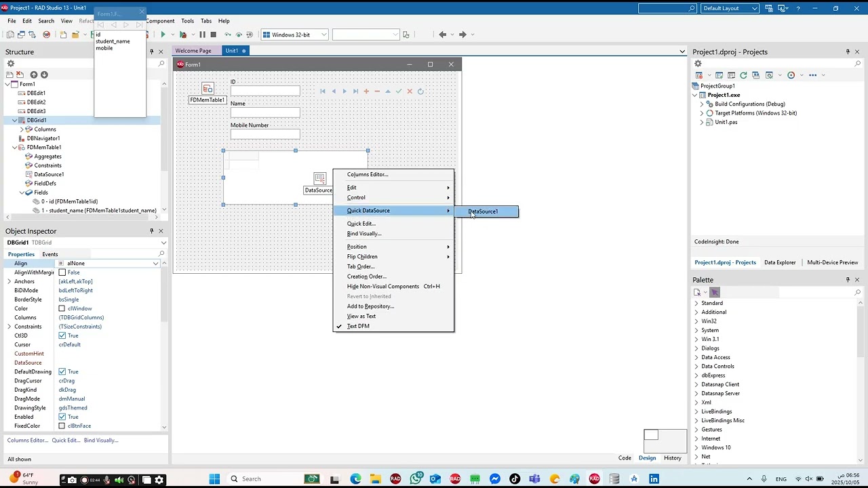The width and height of the screenshot is (868, 488).
Task: Open WhatsApp from the taskbar
Action: (x=416, y=479)
